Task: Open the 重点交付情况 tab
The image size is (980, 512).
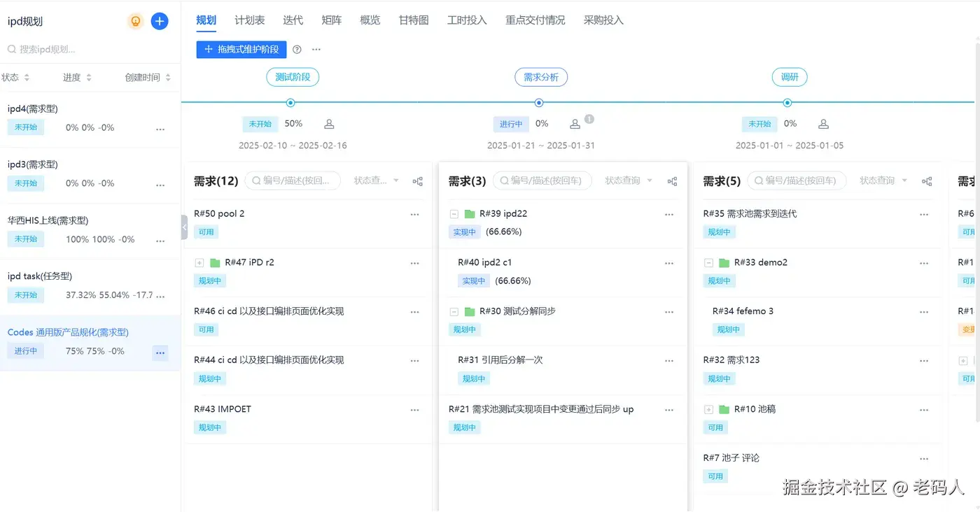Action: tap(535, 20)
